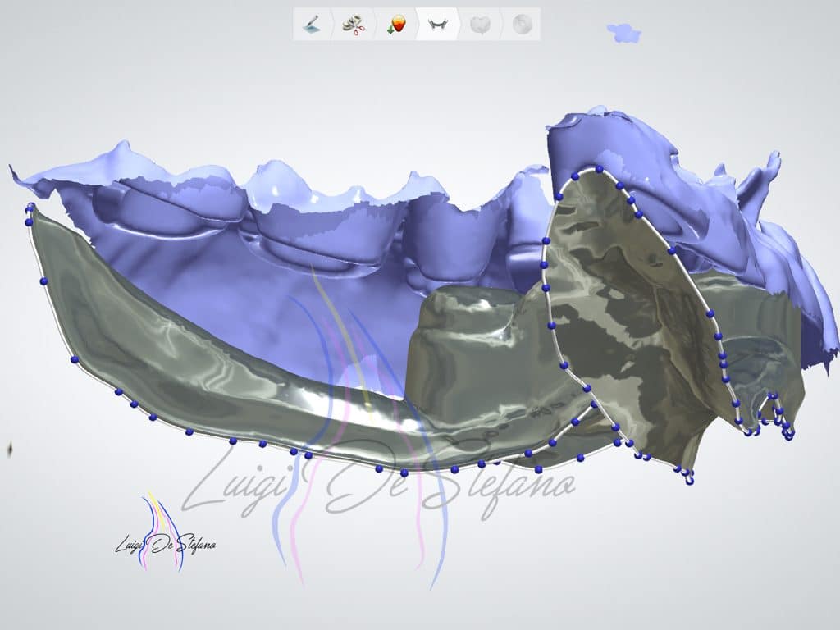Viewport: 840px width, 630px height.
Task: Select the sketch pencil workflow step
Action: point(312,25)
